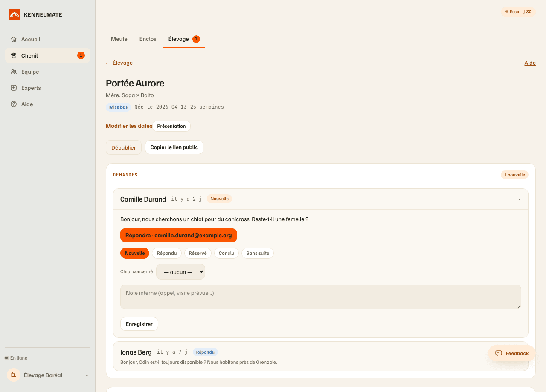
Task: Click the Portée Aurore heading
Action: 135,83
